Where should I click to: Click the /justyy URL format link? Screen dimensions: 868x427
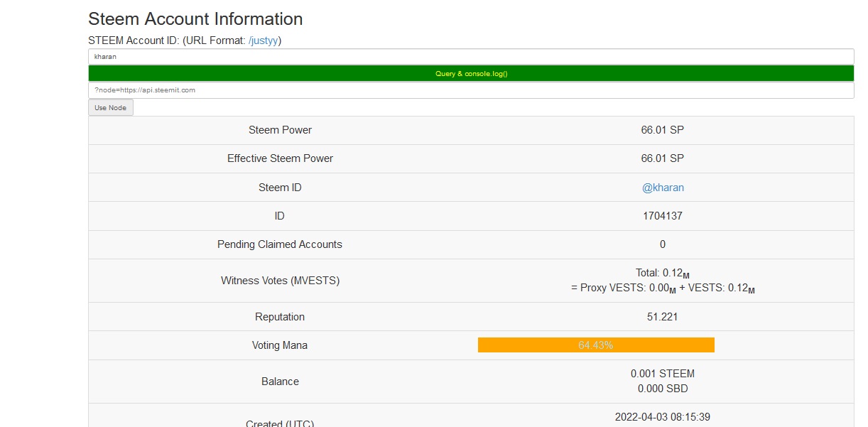pyautogui.click(x=263, y=40)
